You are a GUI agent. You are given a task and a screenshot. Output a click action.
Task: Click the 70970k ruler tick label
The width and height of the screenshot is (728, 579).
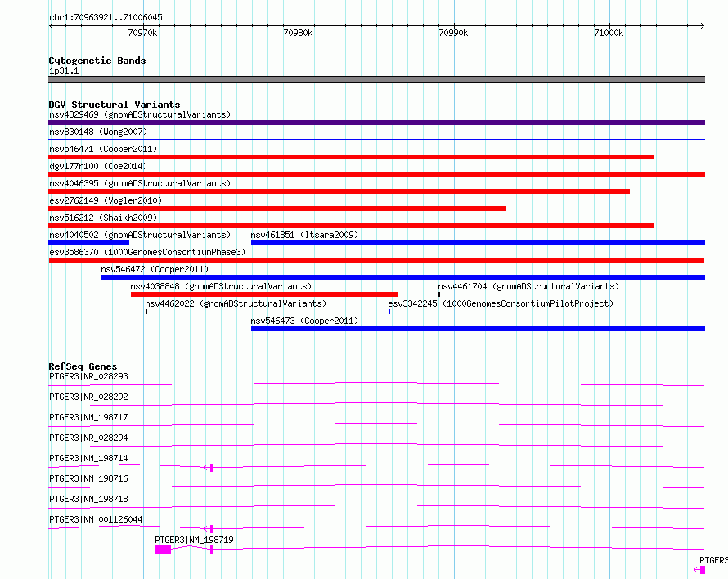coord(142,33)
